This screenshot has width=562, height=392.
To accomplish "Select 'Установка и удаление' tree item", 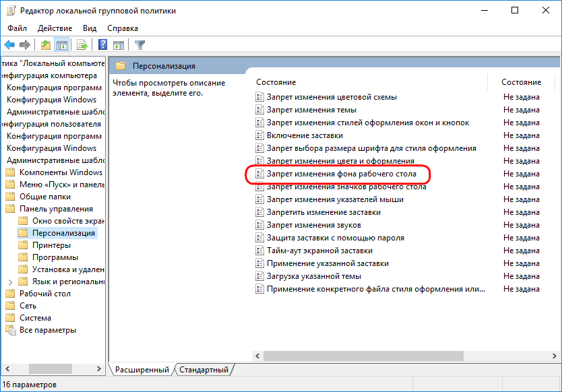I will [68, 269].
